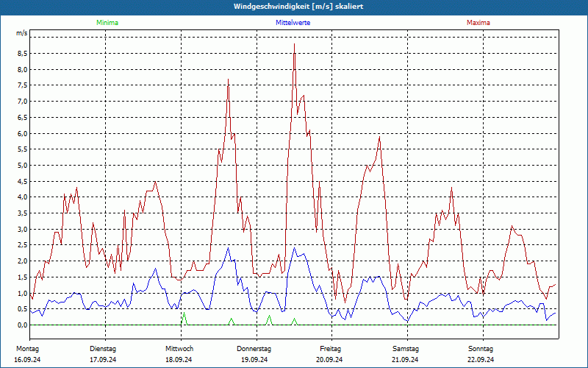Click the date 18.09.24

[x=179, y=360]
